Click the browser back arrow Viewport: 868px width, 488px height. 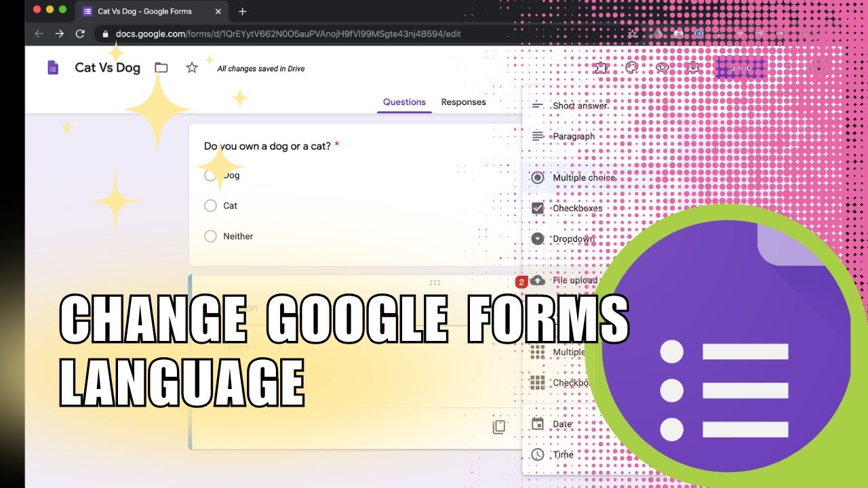(39, 33)
